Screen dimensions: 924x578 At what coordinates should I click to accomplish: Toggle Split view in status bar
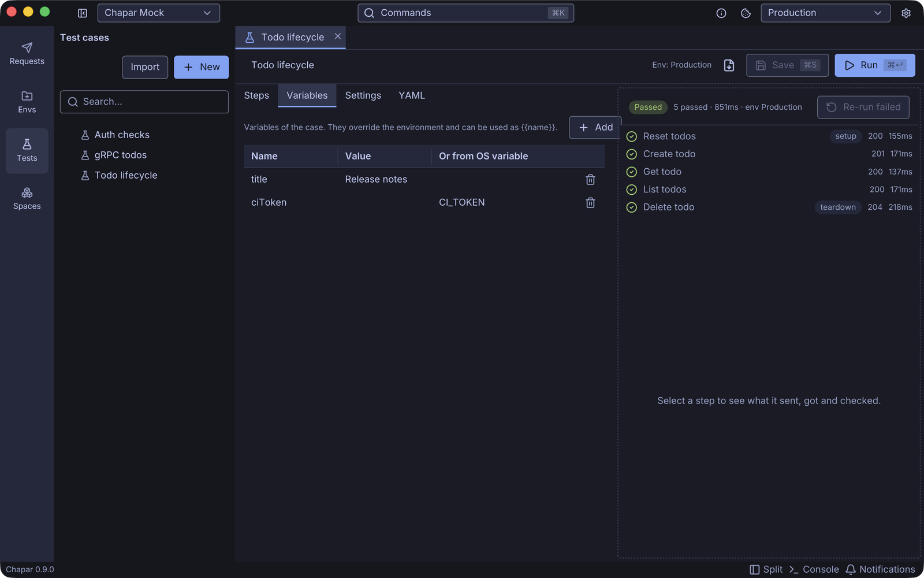click(x=766, y=569)
